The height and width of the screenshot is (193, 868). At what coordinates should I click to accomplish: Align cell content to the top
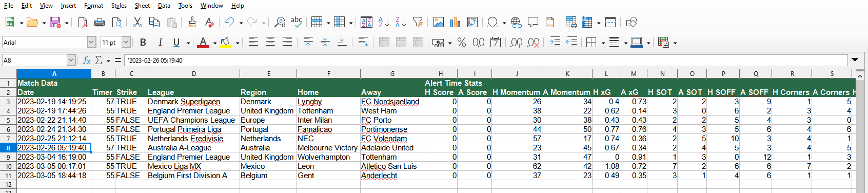pyautogui.click(x=308, y=42)
